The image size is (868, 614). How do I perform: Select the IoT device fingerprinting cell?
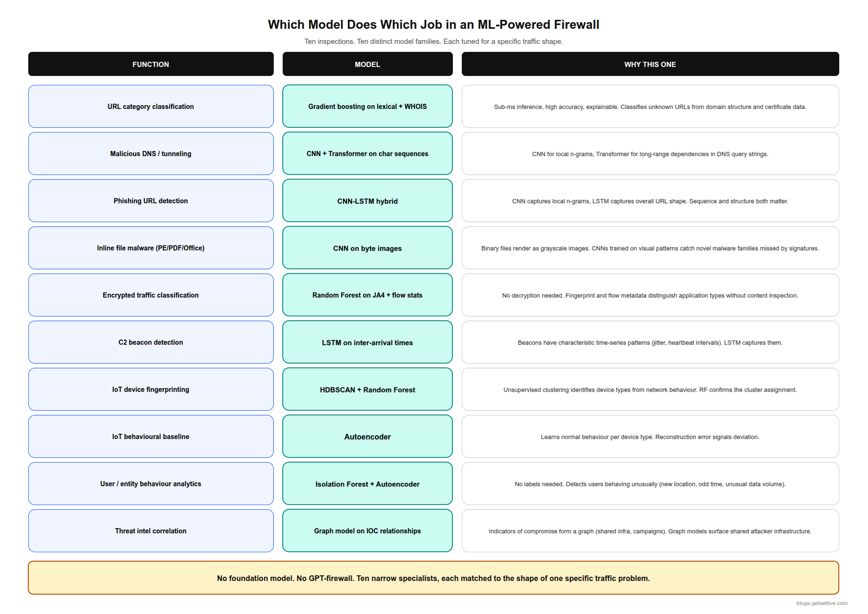[x=150, y=389]
